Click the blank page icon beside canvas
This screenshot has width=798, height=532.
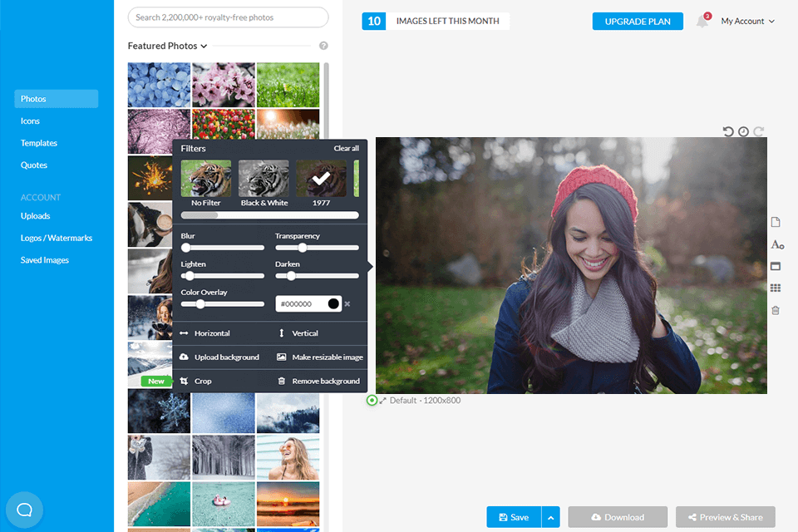pyautogui.click(x=776, y=222)
